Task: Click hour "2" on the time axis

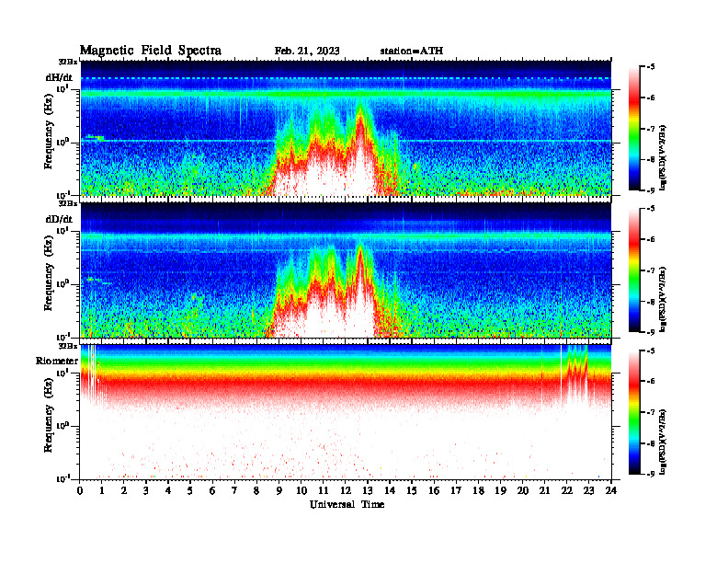Action: click(x=124, y=491)
